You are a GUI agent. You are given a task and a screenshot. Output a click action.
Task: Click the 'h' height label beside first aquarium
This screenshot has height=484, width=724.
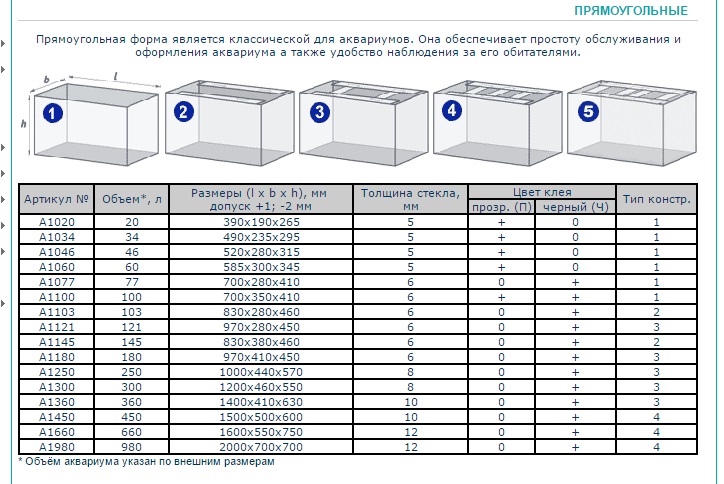tap(24, 124)
